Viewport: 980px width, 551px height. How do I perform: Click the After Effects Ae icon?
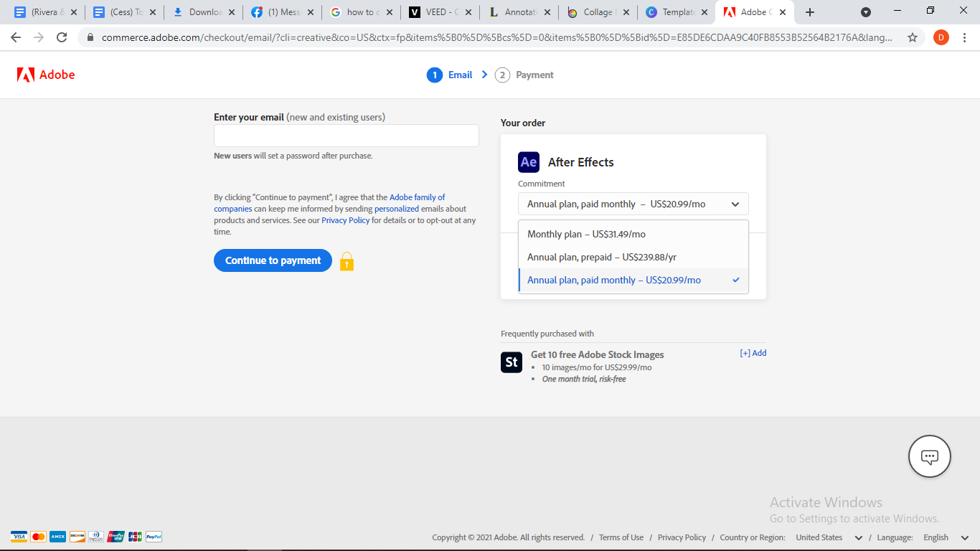pos(529,162)
